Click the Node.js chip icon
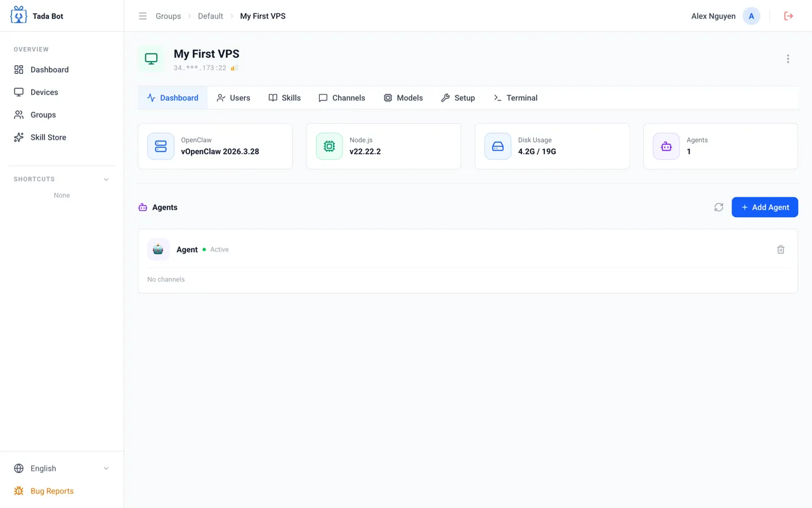This screenshot has width=812, height=508. tap(329, 146)
